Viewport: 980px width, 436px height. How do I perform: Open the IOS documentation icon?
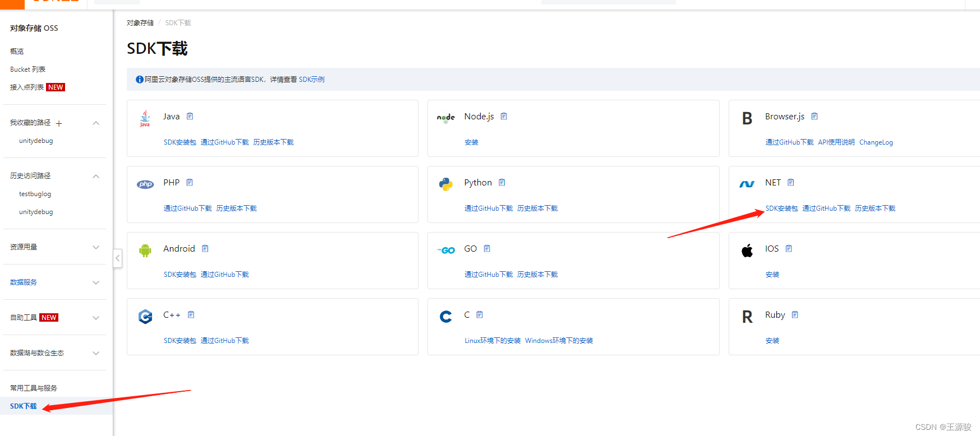pyautogui.click(x=789, y=249)
